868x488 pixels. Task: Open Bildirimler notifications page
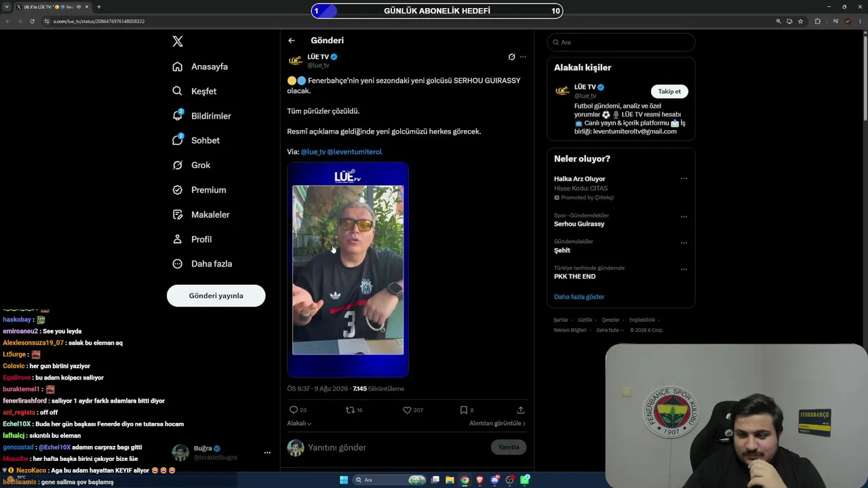coord(201,116)
